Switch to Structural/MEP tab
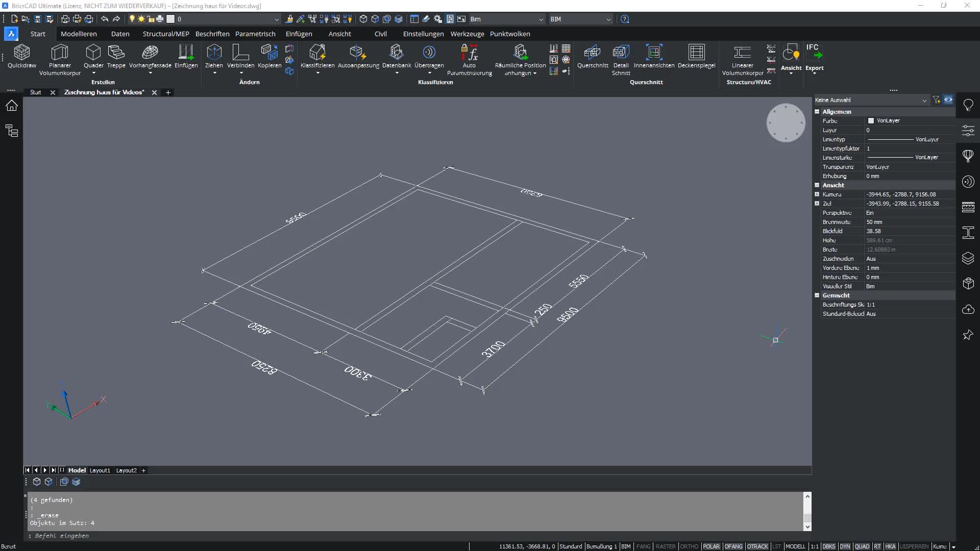The height and width of the screenshot is (551, 980). click(166, 34)
